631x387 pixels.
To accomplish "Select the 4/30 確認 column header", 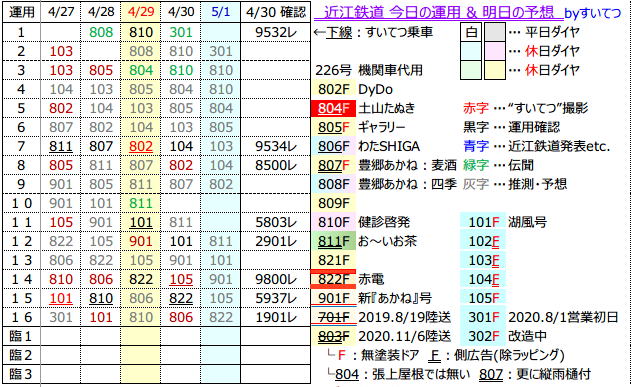I will [276, 12].
